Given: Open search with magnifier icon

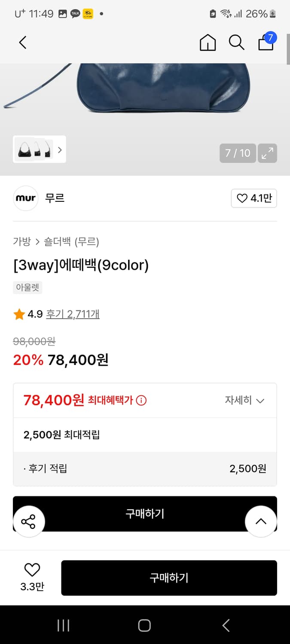Looking at the screenshot, I should click(x=236, y=43).
